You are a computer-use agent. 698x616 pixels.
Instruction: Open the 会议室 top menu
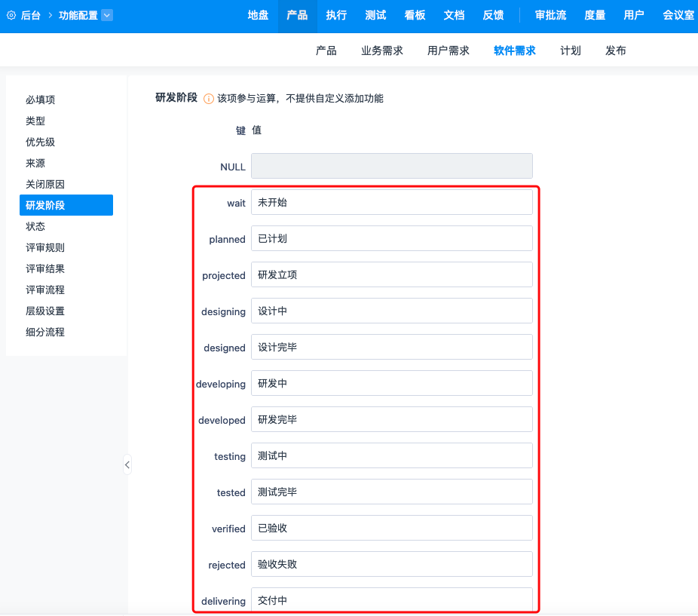(x=678, y=15)
